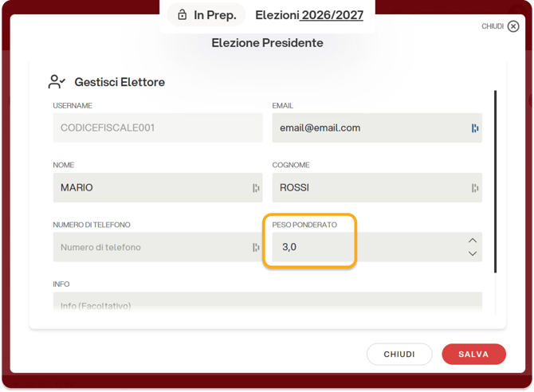Click the autofill icon in telephone field
The image size is (534, 392).
pos(256,248)
